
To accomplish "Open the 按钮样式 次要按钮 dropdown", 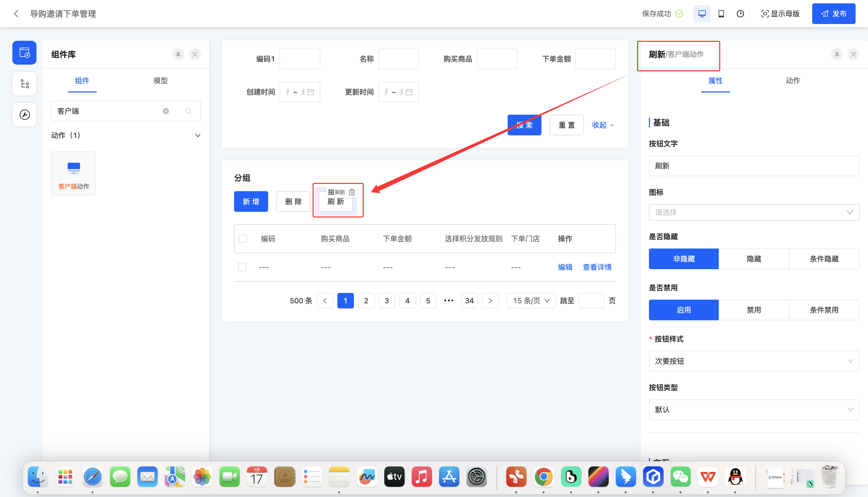I will 754,361.
